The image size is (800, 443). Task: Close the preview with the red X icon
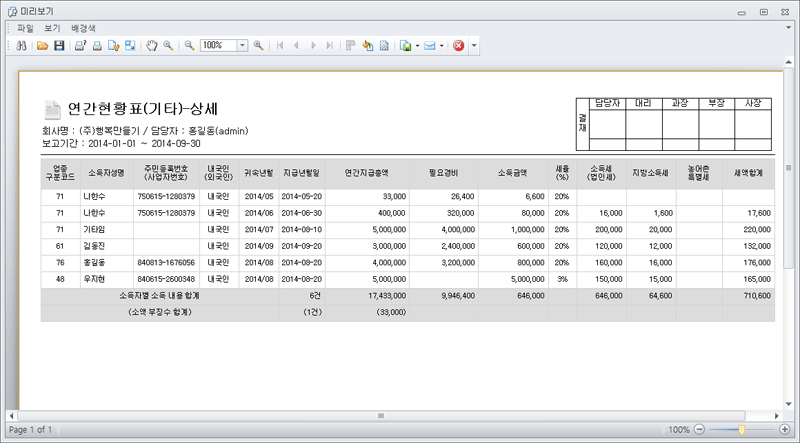(458, 46)
